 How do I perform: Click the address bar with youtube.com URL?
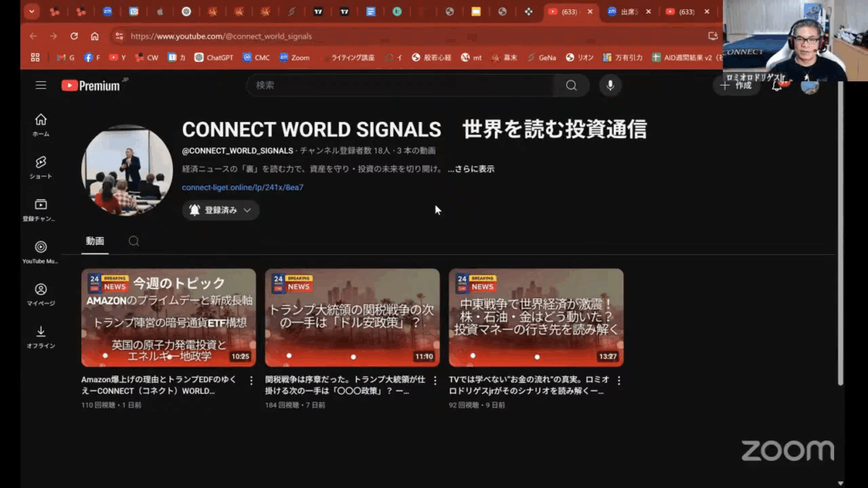pyautogui.click(x=409, y=36)
